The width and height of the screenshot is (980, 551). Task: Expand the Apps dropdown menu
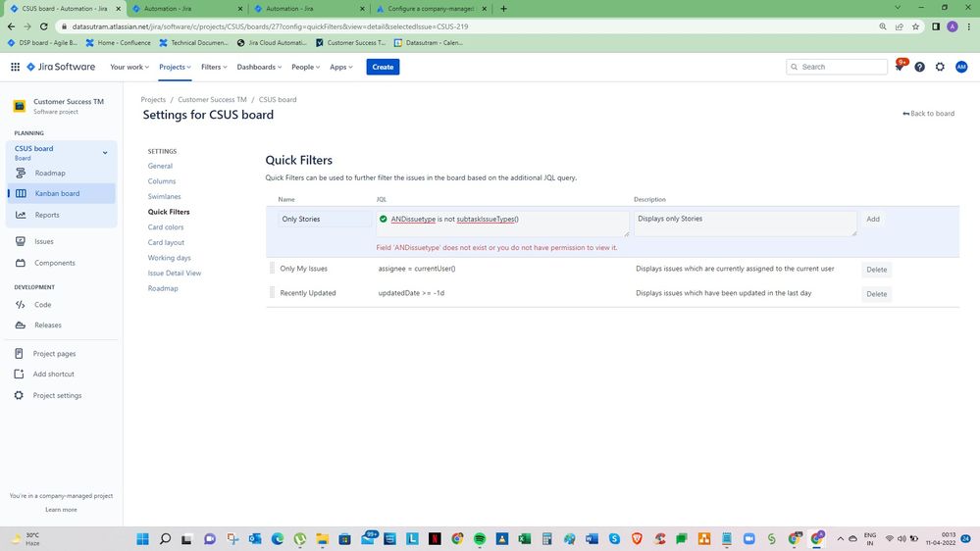pos(341,67)
